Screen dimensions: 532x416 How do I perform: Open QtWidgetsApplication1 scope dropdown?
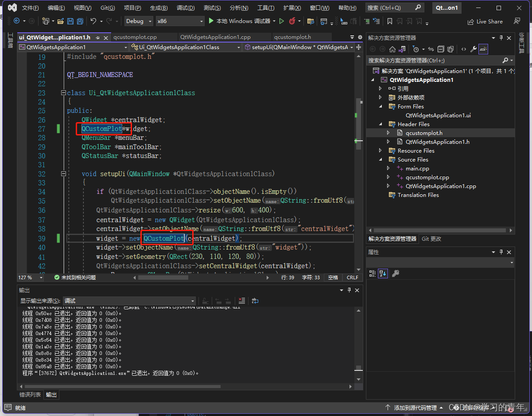point(74,47)
